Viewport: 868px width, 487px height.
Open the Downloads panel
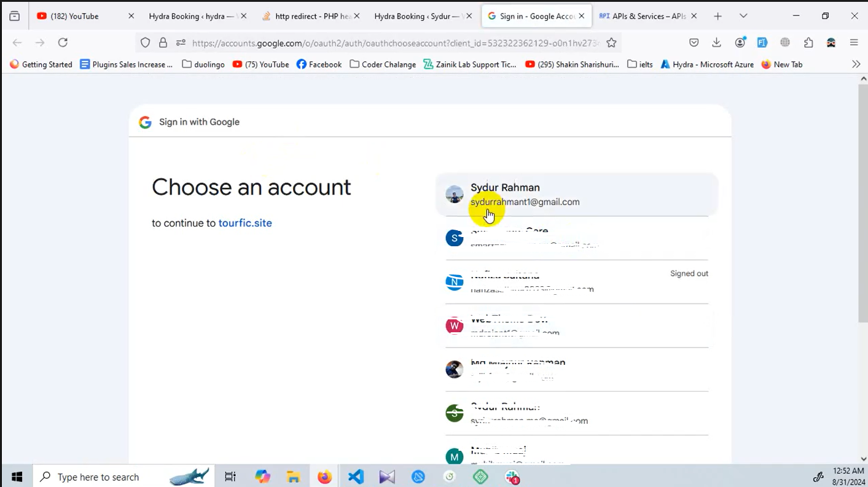point(716,42)
